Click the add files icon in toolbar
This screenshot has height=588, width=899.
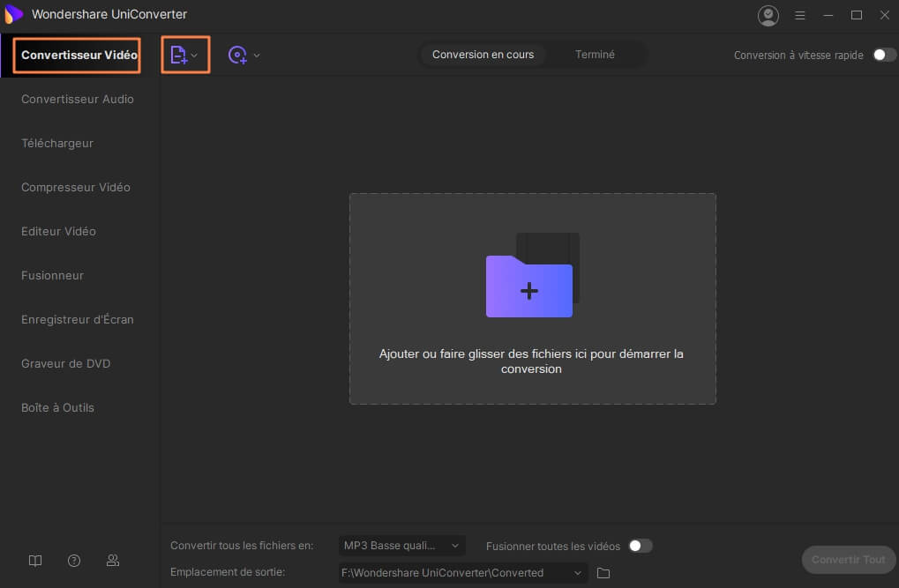[179, 55]
